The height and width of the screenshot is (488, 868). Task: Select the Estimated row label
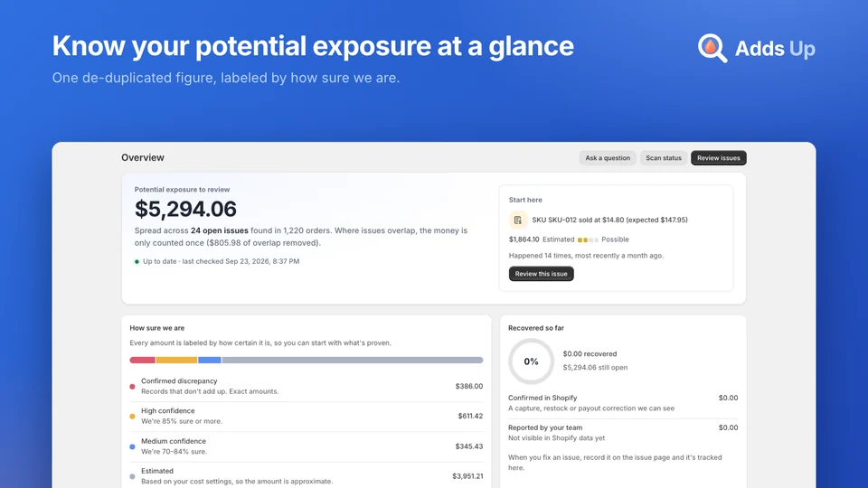[x=157, y=472]
